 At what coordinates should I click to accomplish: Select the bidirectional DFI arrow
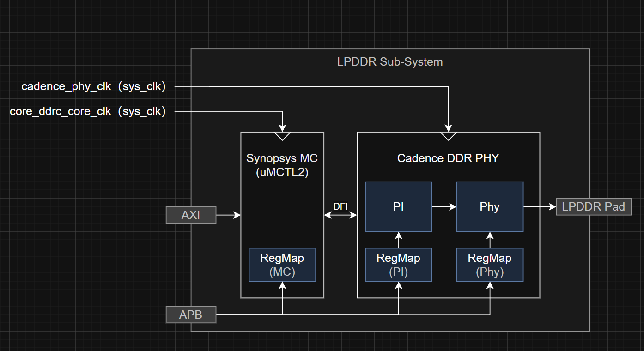340,215
